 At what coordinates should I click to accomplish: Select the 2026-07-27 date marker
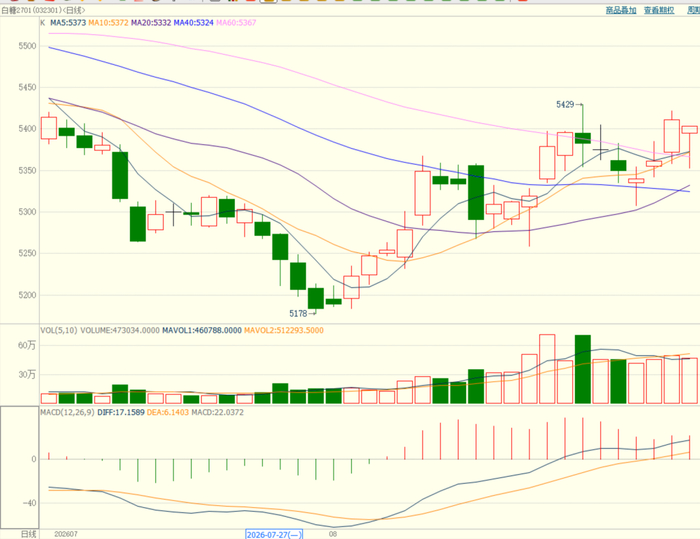(274, 535)
